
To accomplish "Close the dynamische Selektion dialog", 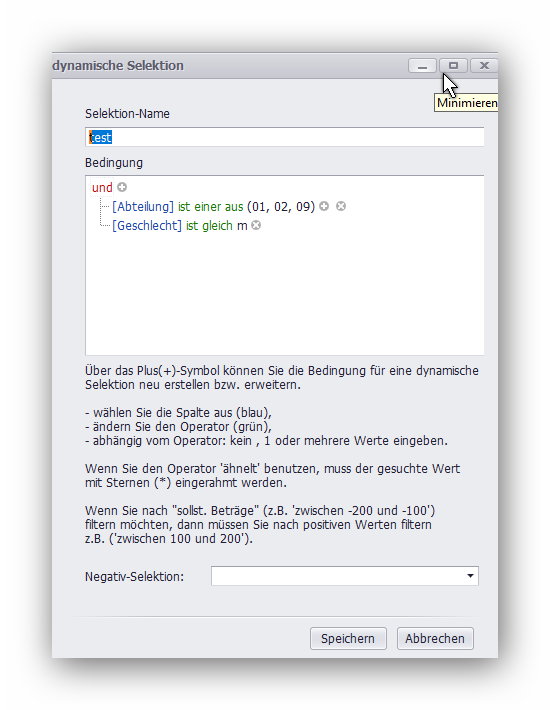I will click(x=484, y=66).
